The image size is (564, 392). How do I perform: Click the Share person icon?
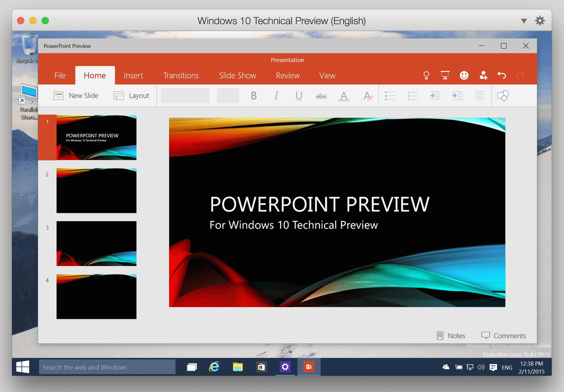(x=483, y=75)
